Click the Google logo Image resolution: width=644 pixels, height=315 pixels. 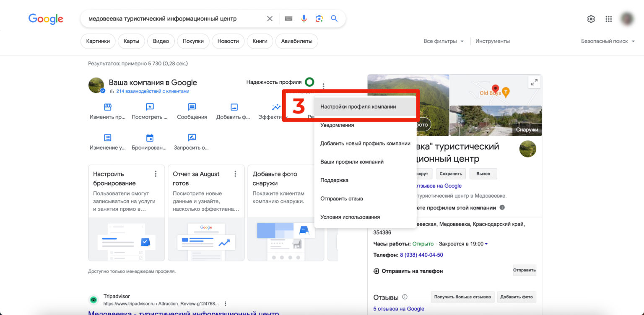pos(46,19)
